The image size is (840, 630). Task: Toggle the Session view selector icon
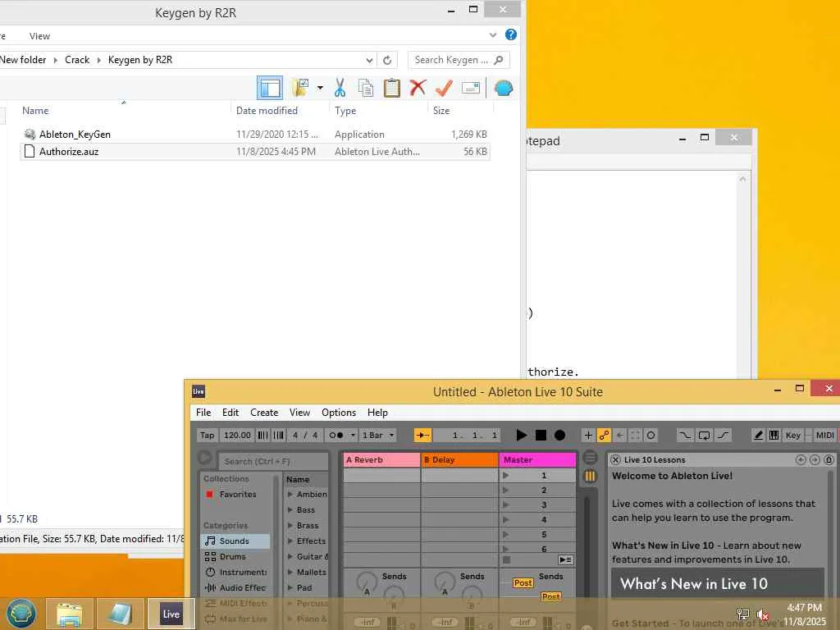coord(590,477)
